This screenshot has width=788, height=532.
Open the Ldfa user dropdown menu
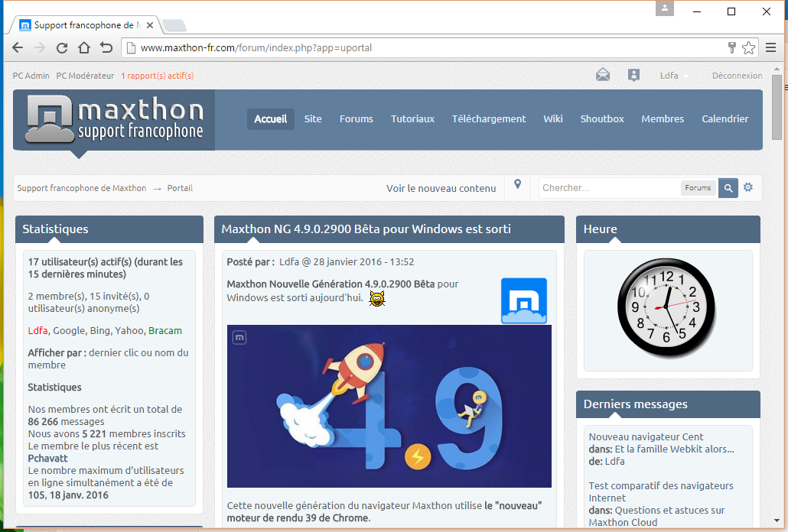pos(674,76)
